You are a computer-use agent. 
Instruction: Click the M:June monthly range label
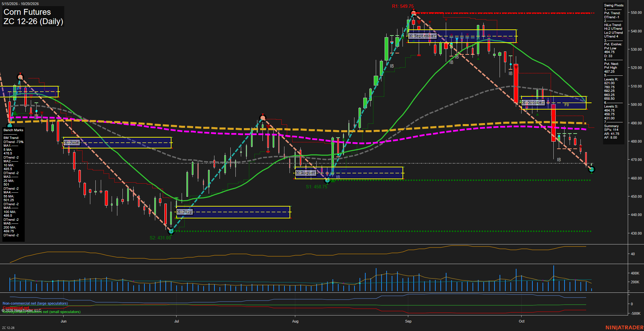coord(72,142)
